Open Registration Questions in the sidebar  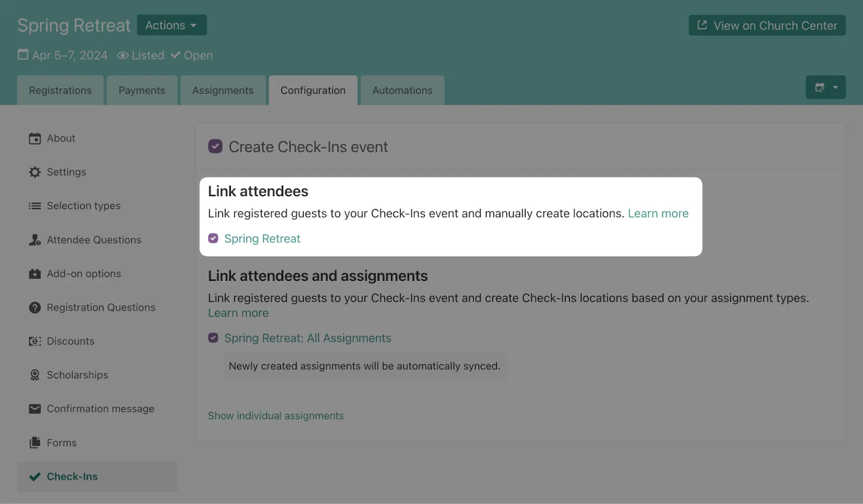click(x=101, y=307)
